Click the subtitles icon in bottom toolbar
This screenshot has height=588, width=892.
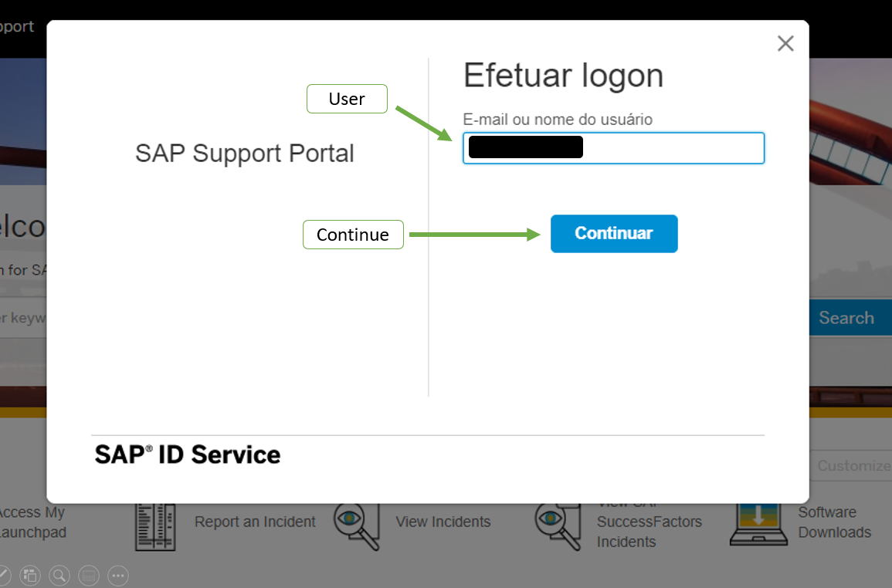click(89, 576)
